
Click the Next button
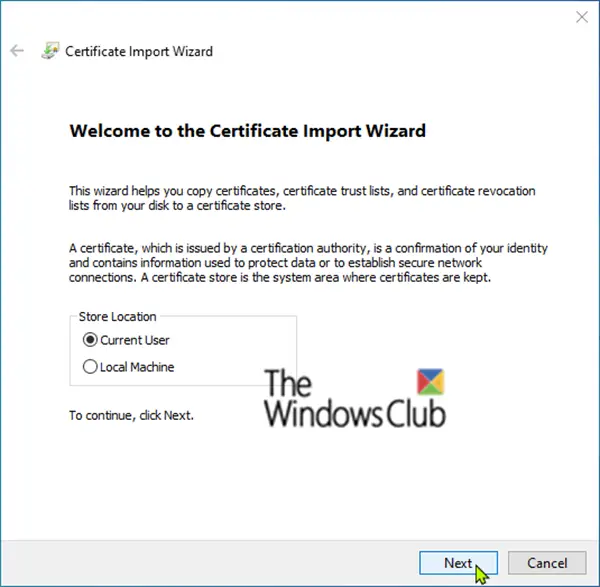tap(458, 563)
